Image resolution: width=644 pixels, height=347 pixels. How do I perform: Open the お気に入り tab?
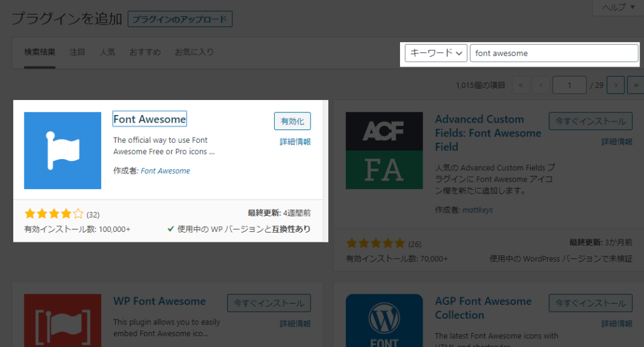tap(194, 52)
